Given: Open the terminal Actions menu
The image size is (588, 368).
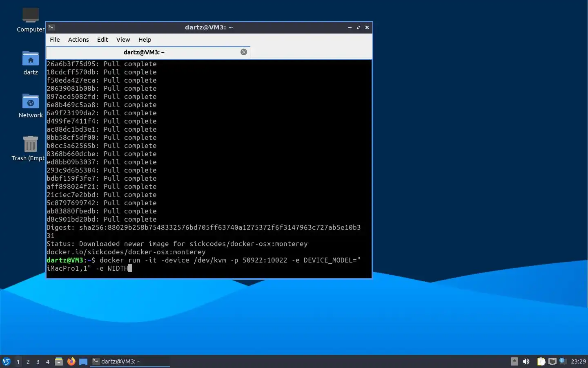Looking at the screenshot, I should pyautogui.click(x=78, y=40).
